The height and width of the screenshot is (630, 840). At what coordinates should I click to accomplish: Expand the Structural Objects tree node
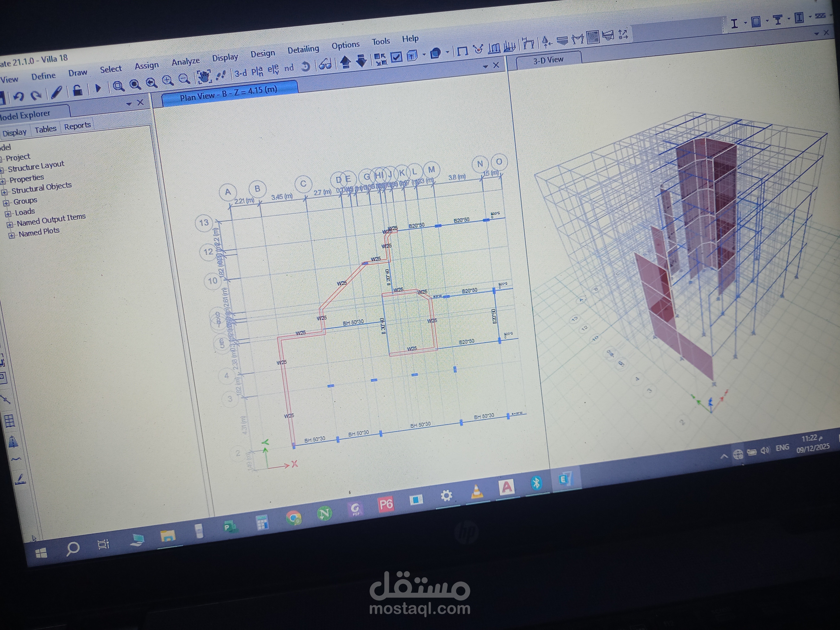click(4, 192)
